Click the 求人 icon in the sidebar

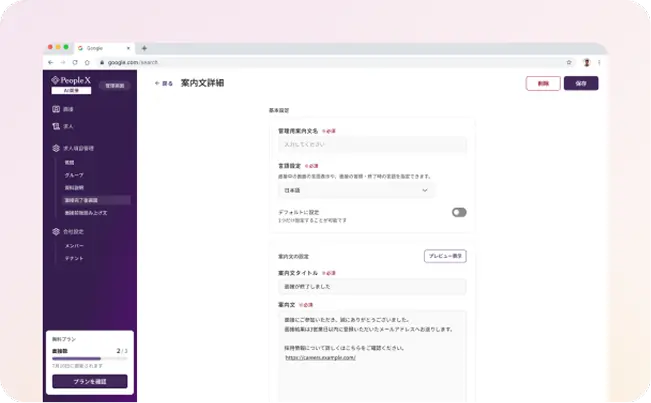point(56,126)
